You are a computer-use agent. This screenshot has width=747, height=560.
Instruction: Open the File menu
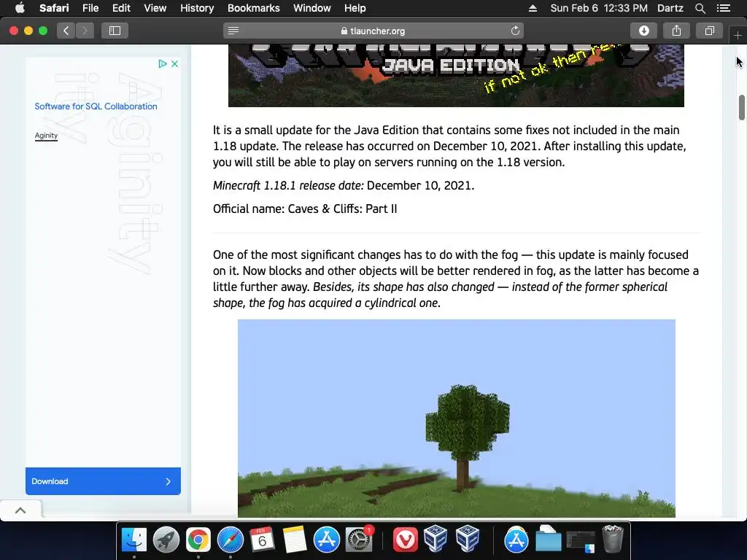(x=90, y=8)
